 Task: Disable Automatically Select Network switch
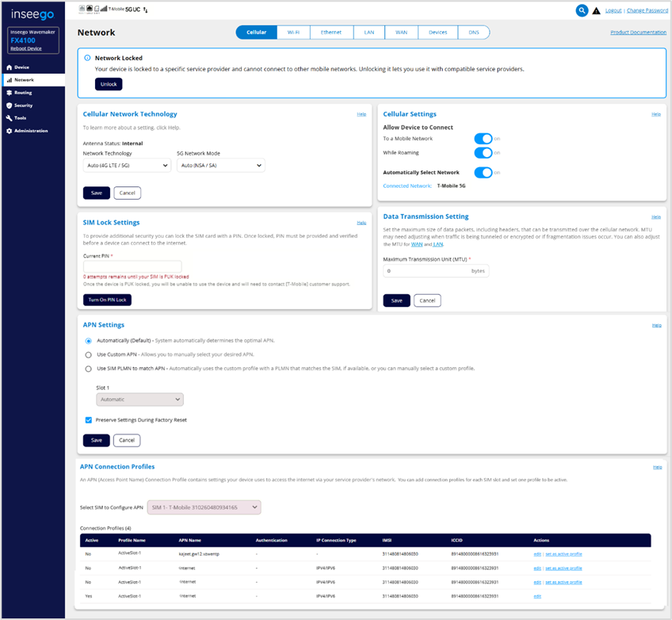pos(483,172)
